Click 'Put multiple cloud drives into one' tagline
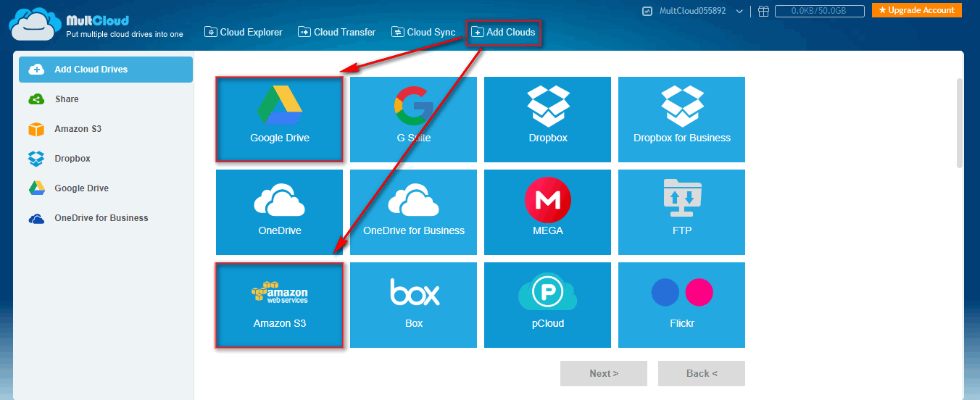 [125, 34]
